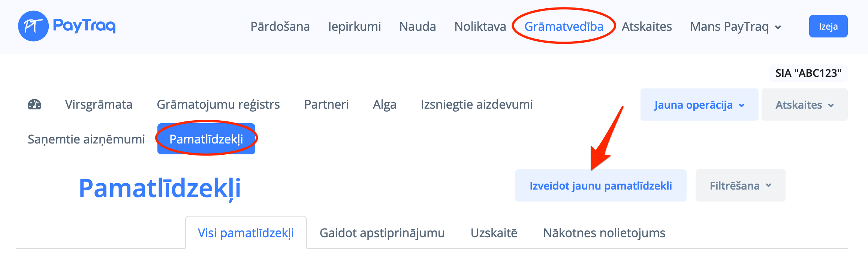The image size is (868, 260).
Task: Open the Jauna operācija dropdown
Action: (x=699, y=105)
